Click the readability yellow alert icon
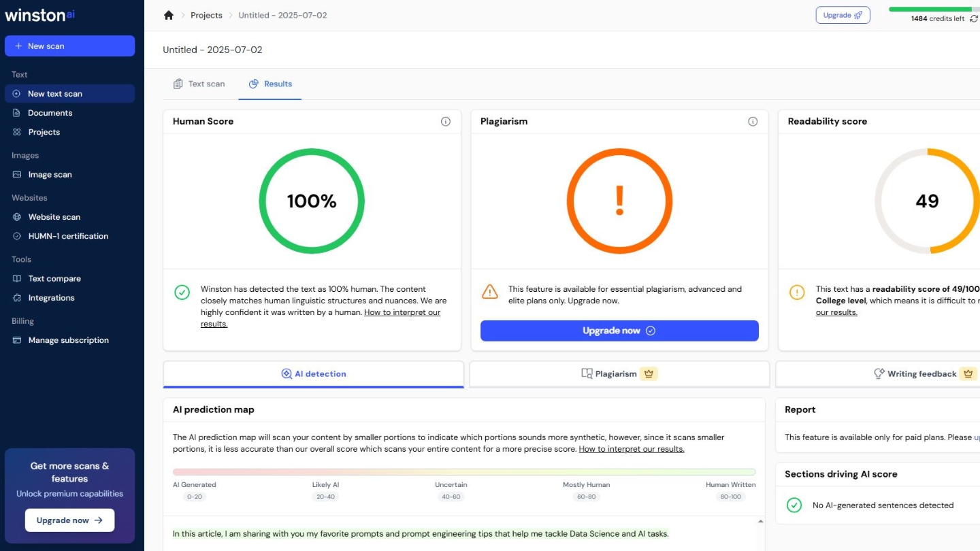The height and width of the screenshot is (551, 980). pos(797,293)
